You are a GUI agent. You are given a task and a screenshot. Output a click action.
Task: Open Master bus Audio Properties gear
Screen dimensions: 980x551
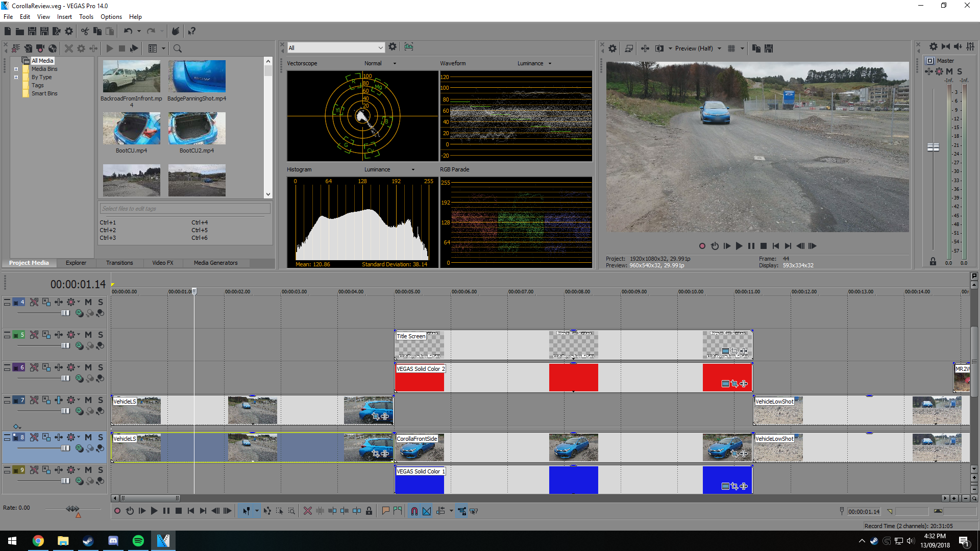(933, 46)
